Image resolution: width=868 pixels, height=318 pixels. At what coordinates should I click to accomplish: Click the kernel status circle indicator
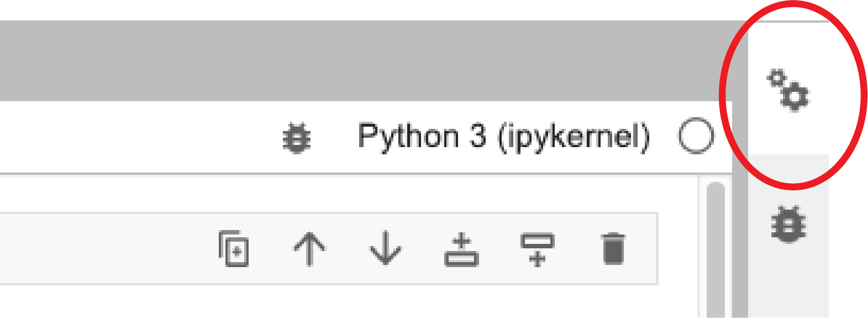point(696,135)
